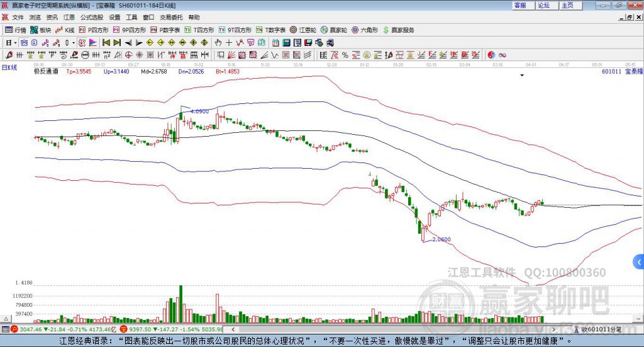Open the P四方形 tool
Image resolution: width=644 pixels, height=347 pixels.
tap(94, 30)
